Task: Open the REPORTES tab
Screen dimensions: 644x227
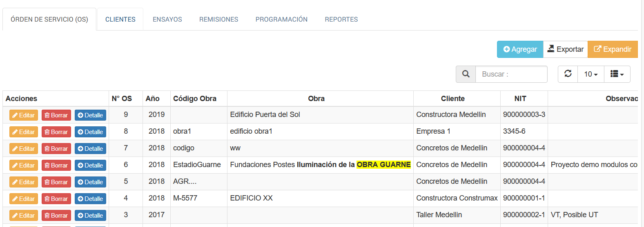Action: click(x=341, y=20)
